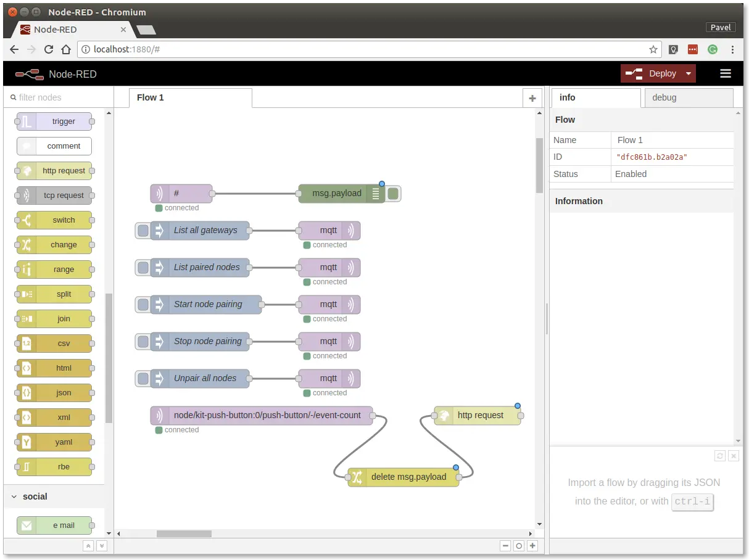Viewport: 749px width, 560px height.
Task: Select the change node in palette
Action: (x=54, y=245)
